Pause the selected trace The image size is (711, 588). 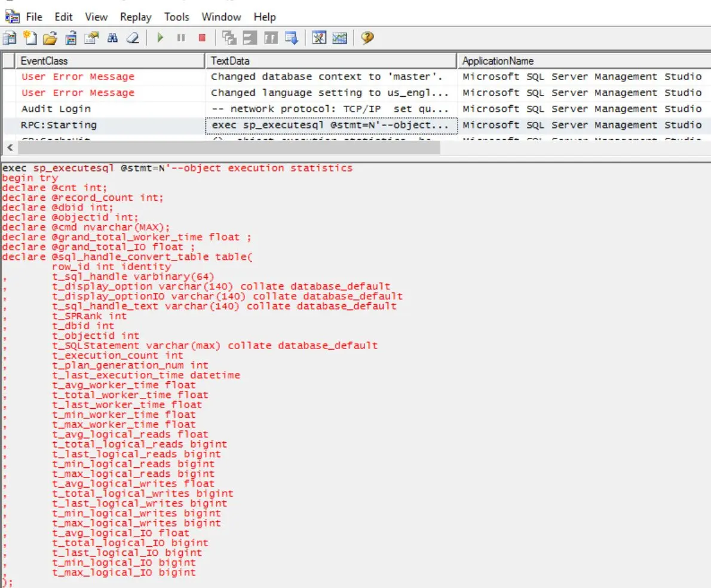point(181,38)
